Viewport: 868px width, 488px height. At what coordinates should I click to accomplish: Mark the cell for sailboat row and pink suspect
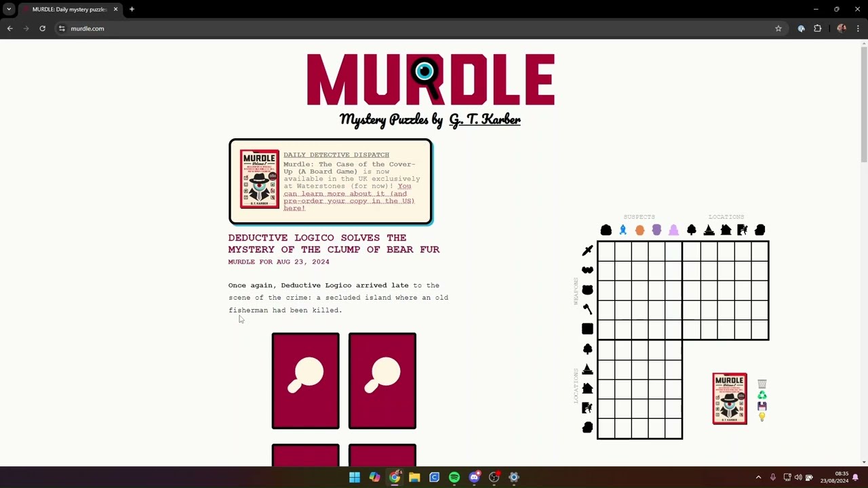click(x=673, y=369)
